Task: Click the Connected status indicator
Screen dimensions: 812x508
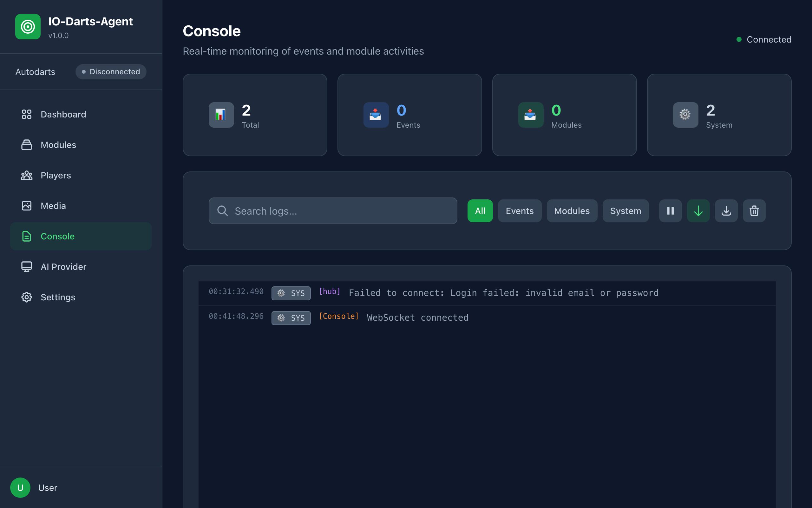Action: tap(764, 39)
